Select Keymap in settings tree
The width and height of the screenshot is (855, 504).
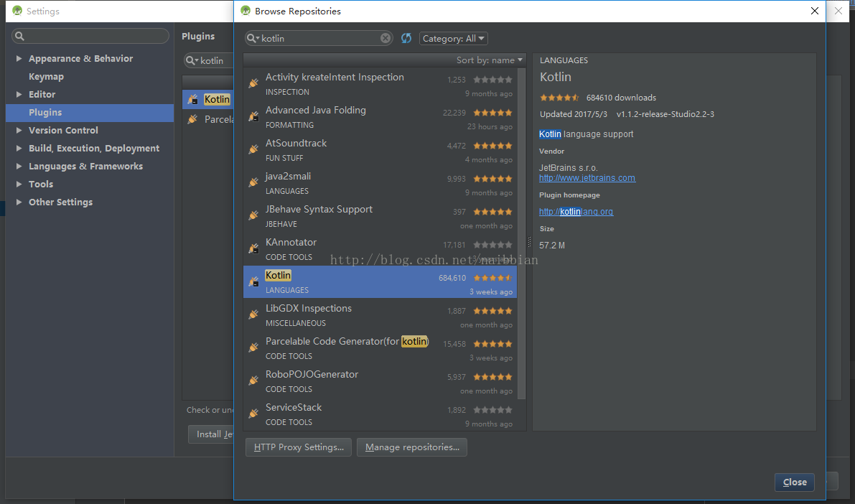(90, 76)
